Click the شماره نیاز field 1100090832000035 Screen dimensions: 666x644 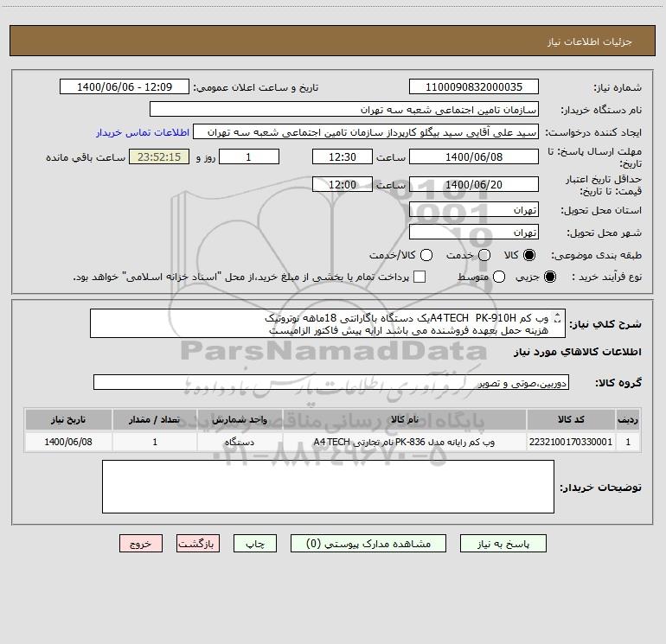click(474, 86)
